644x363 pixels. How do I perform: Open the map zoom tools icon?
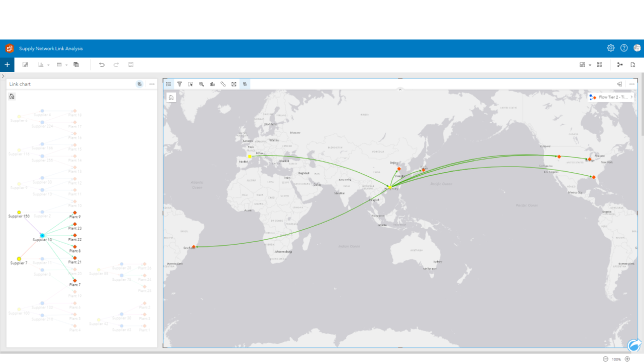[x=201, y=84]
